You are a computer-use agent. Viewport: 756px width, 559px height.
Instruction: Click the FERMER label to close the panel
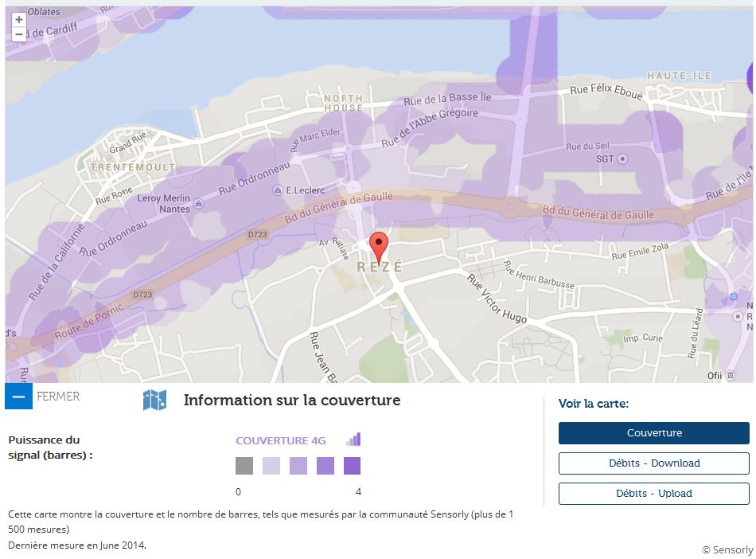coord(58,396)
